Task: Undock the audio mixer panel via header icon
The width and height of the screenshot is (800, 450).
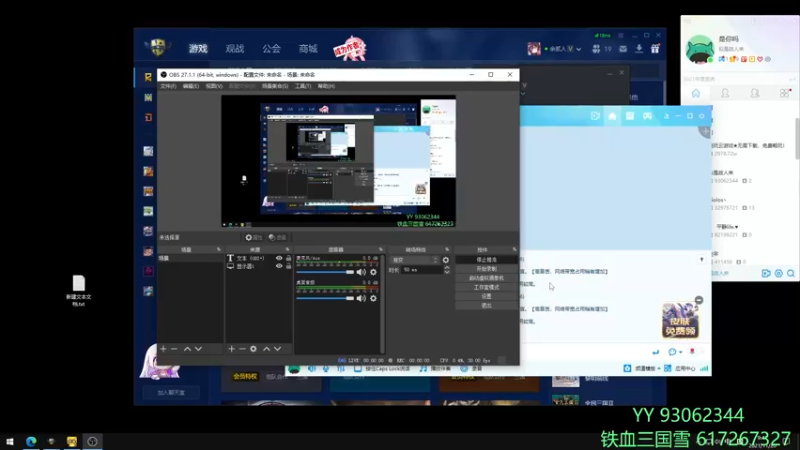Action: click(x=381, y=249)
